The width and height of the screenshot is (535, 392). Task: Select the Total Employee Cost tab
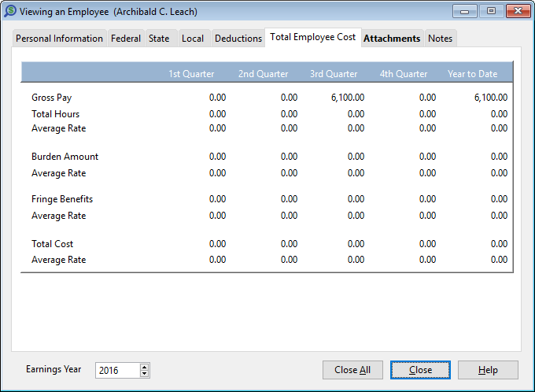point(313,37)
